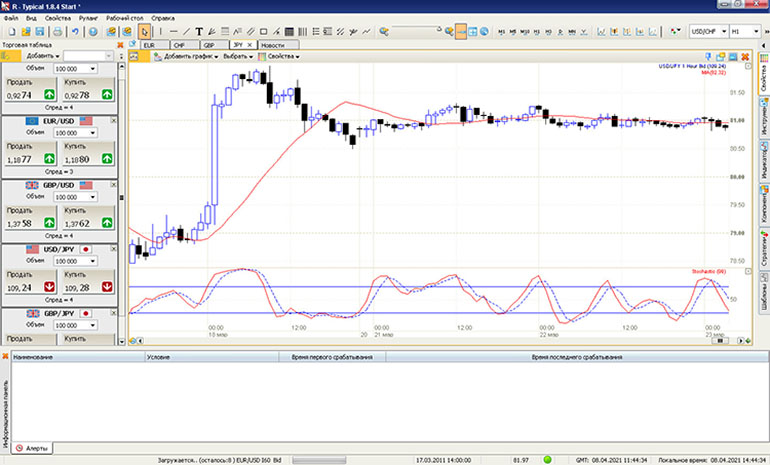Click the blue undo arrow icon
Image resolution: width=770 pixels, height=465 pixels.
pyautogui.click(x=75, y=32)
